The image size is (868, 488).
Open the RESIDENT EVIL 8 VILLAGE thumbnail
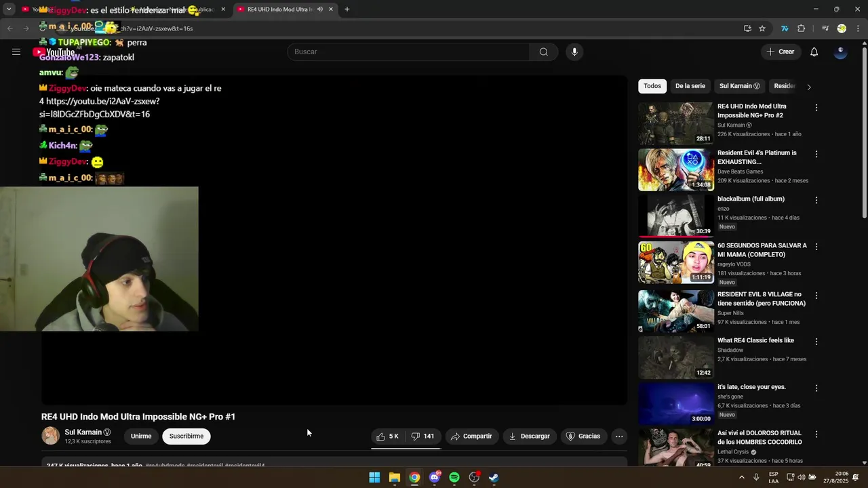pyautogui.click(x=675, y=311)
